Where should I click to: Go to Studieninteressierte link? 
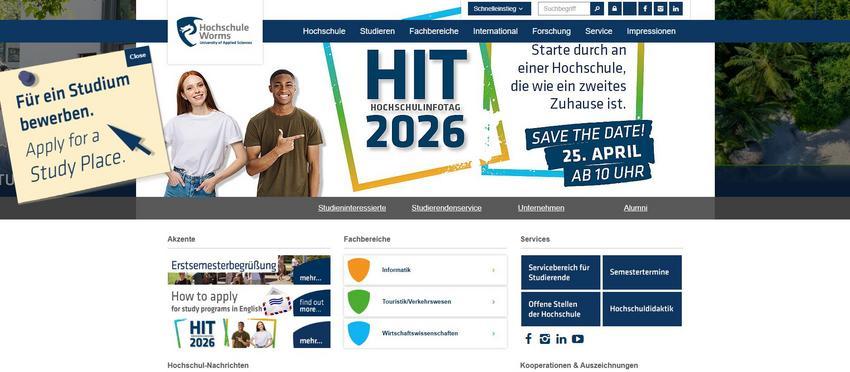click(352, 208)
